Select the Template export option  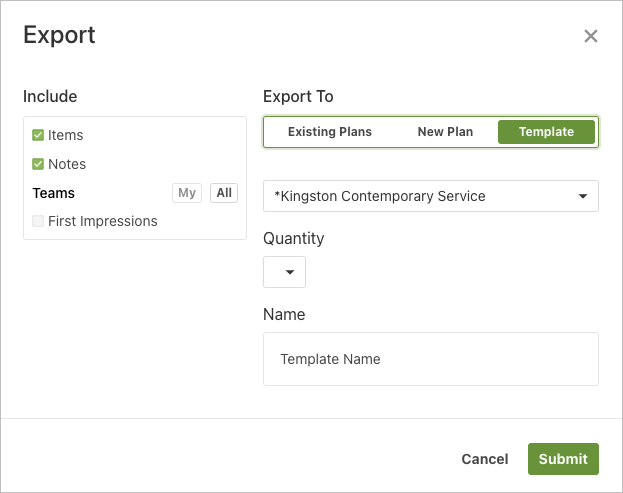546,132
